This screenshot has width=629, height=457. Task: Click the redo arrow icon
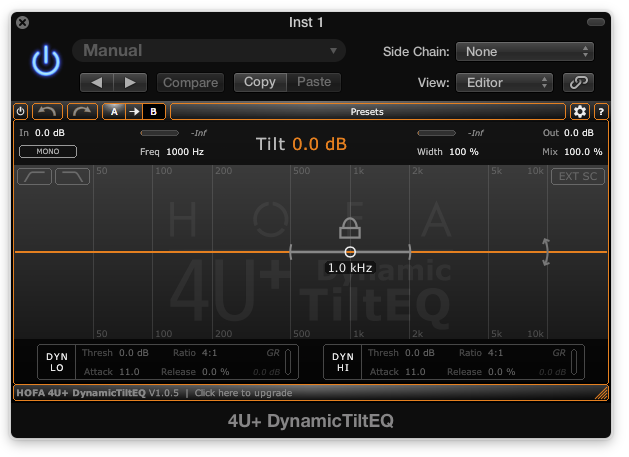coord(81,112)
